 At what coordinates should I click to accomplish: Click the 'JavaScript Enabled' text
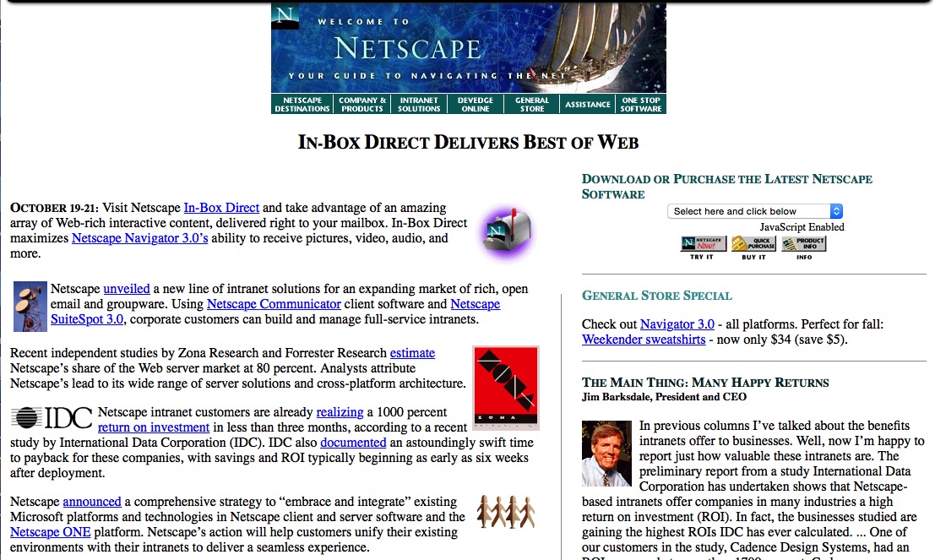click(802, 227)
